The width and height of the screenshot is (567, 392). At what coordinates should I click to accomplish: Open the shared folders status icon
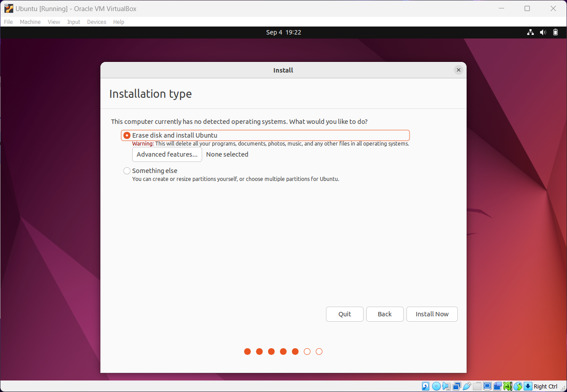point(478,386)
